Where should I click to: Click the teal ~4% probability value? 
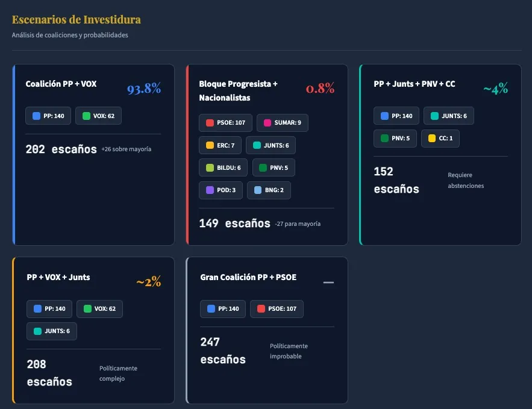coord(495,90)
